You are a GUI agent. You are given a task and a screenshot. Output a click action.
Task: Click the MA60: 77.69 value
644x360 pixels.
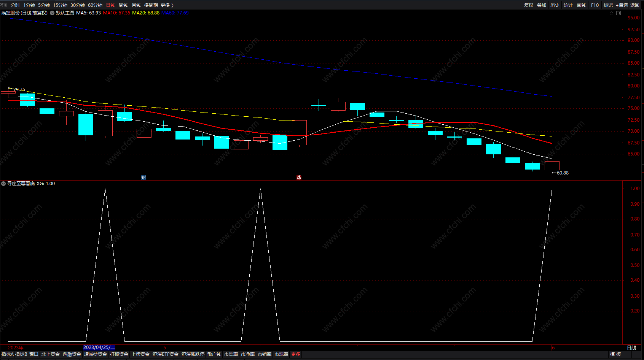[175, 13]
